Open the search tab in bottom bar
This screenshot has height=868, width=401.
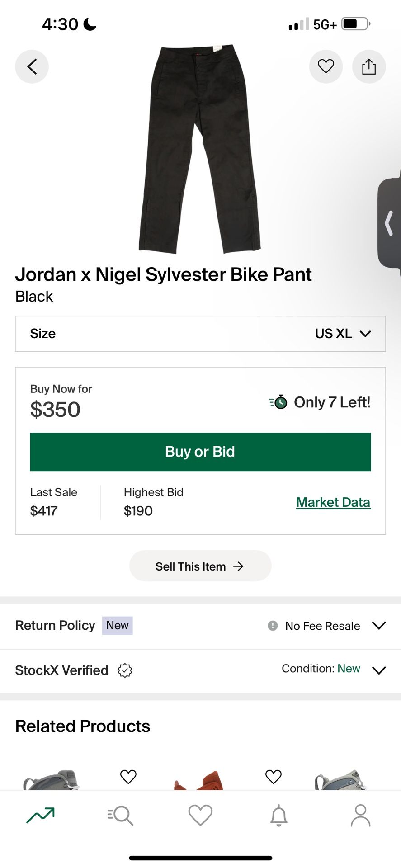(x=120, y=815)
